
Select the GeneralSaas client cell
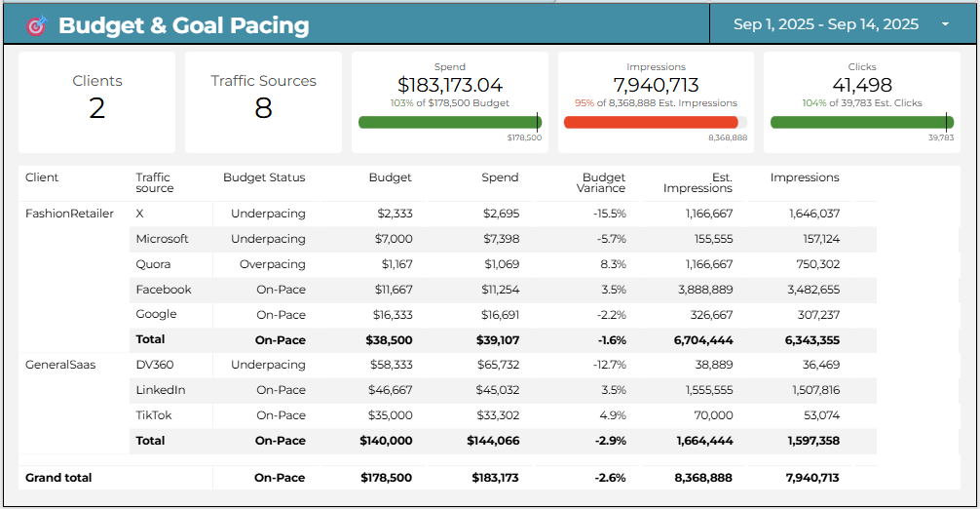pos(60,365)
